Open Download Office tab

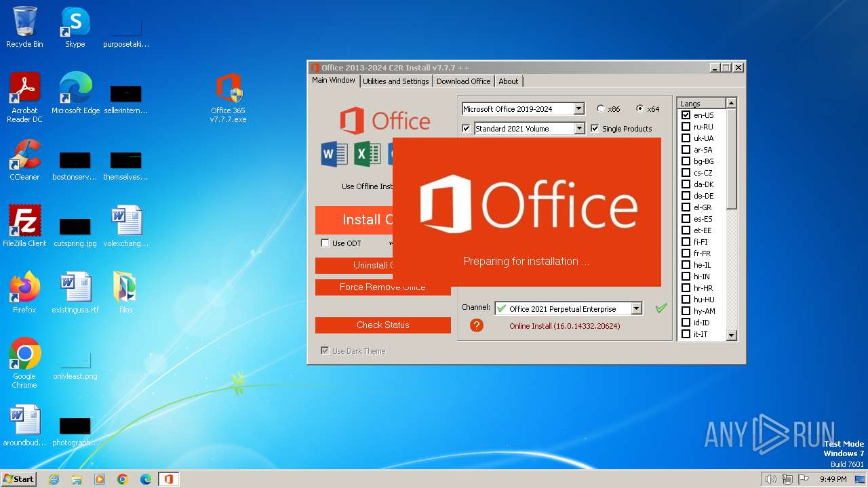point(463,81)
